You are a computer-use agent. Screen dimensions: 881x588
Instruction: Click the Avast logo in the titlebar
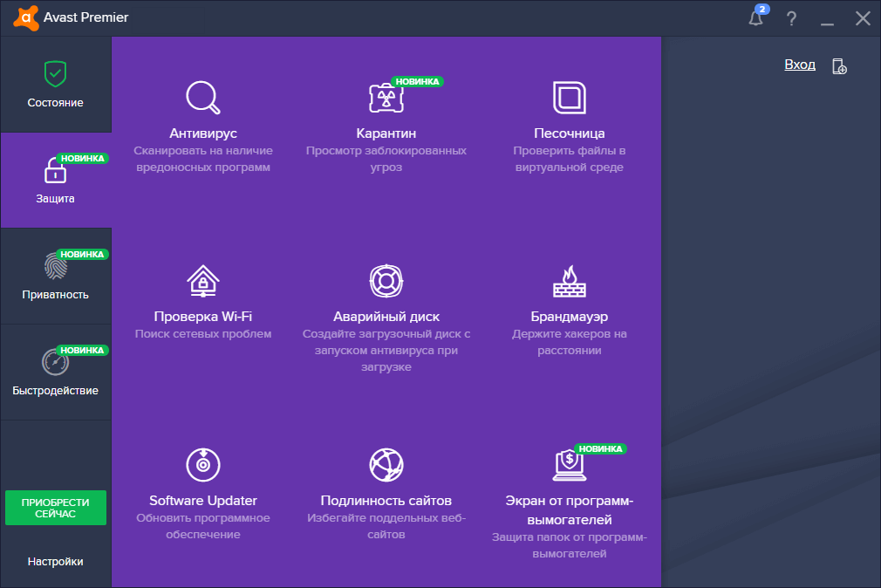(25, 17)
